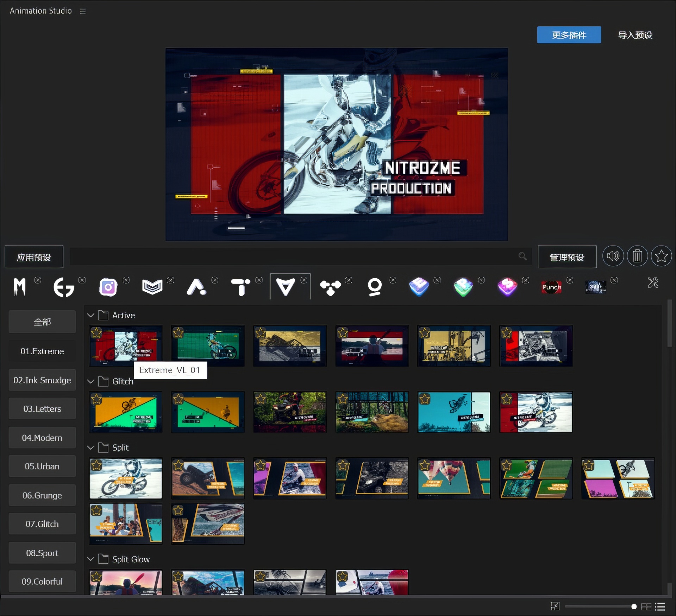Viewport: 676px width, 616px height.
Task: Select the 02.Ink Smudge category
Action: tap(42, 380)
